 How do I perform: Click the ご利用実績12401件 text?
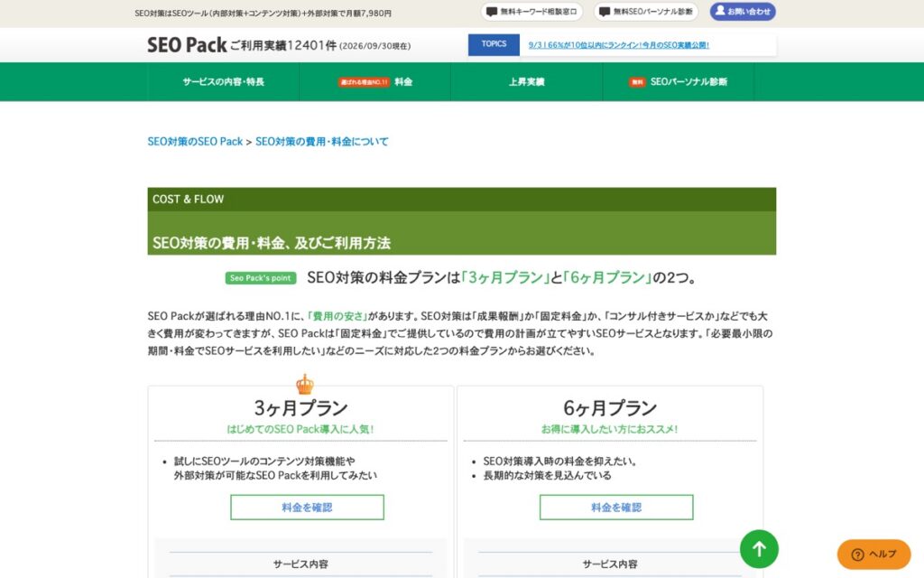[x=283, y=45]
